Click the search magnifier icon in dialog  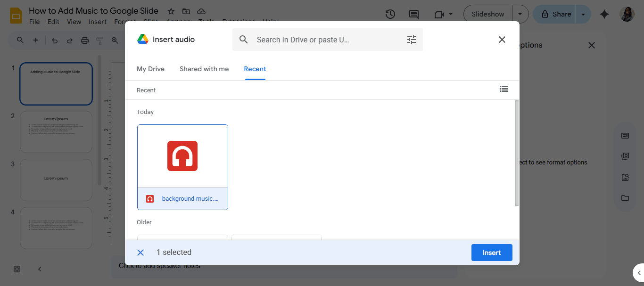click(x=244, y=40)
